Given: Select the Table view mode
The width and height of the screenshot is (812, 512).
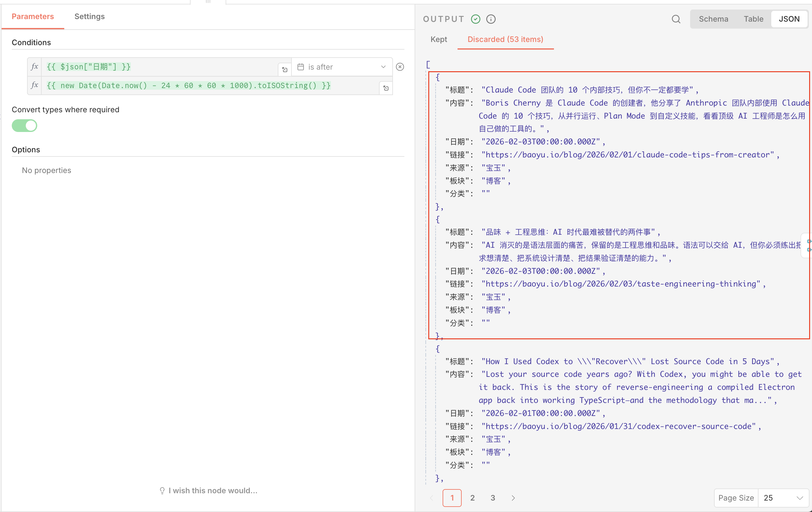Looking at the screenshot, I should tap(753, 19).
